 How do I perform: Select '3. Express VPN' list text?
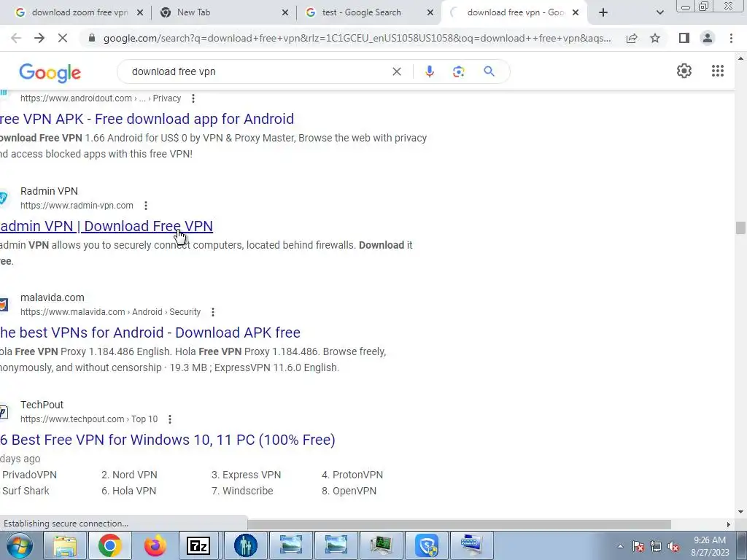(x=247, y=475)
